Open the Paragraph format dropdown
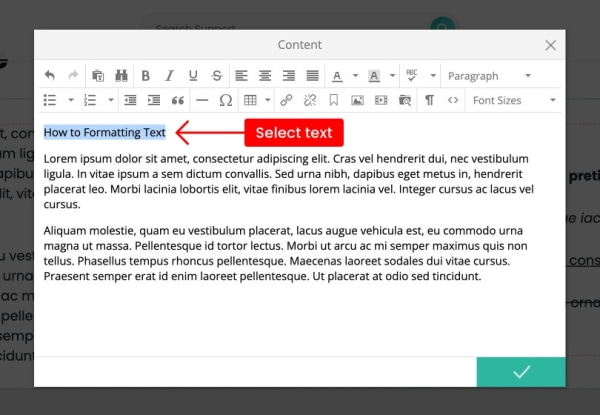 (x=490, y=76)
